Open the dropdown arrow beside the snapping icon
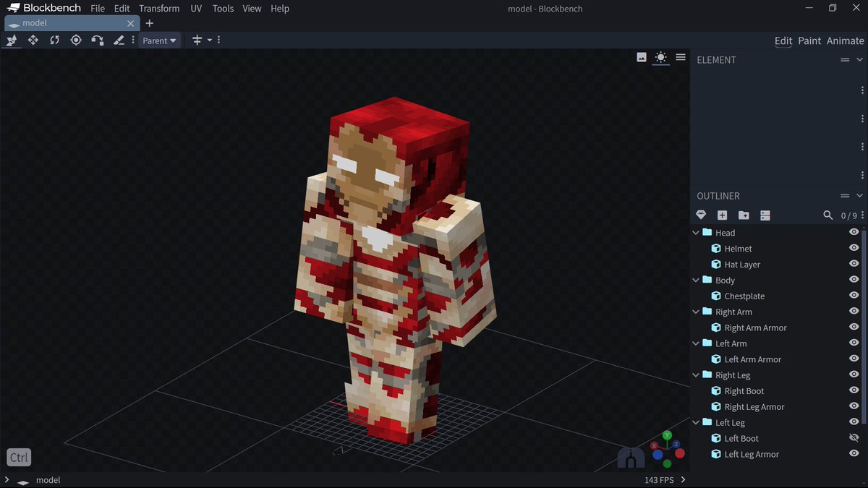 coord(210,40)
